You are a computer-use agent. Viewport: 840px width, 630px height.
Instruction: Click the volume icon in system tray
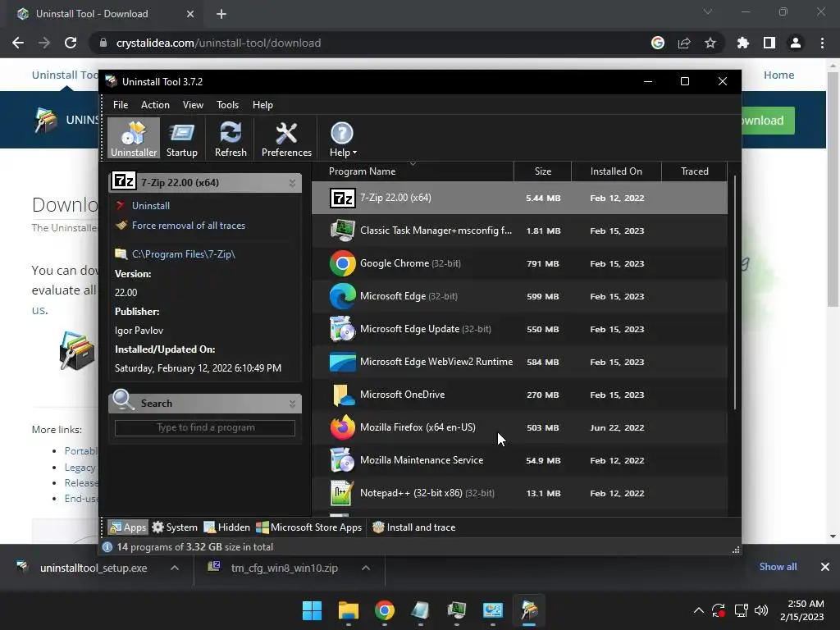(760, 610)
